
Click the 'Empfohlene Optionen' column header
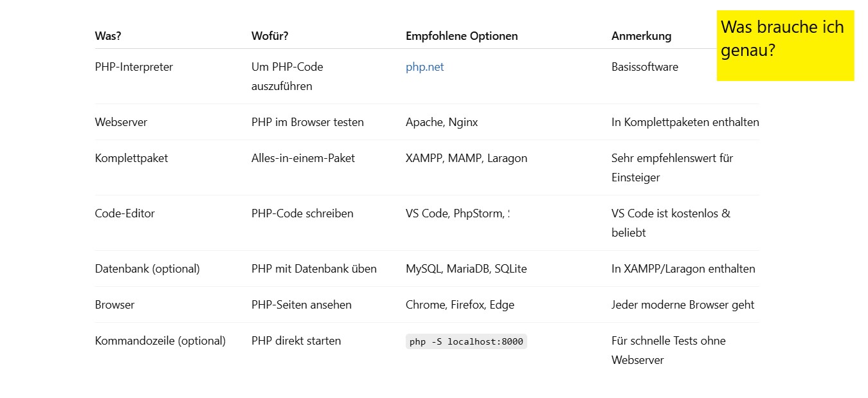point(462,36)
